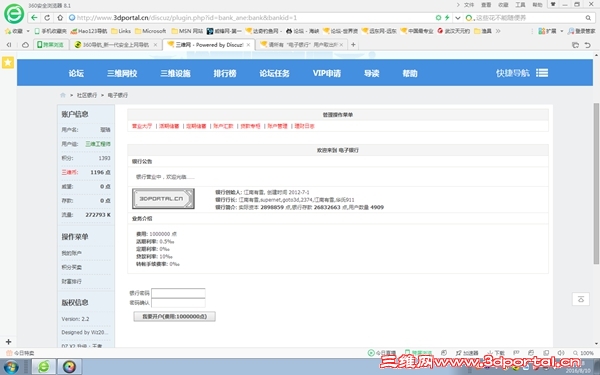Open 论坛 in blue navigation bar
Screen dimensions: 600x375
point(76,73)
